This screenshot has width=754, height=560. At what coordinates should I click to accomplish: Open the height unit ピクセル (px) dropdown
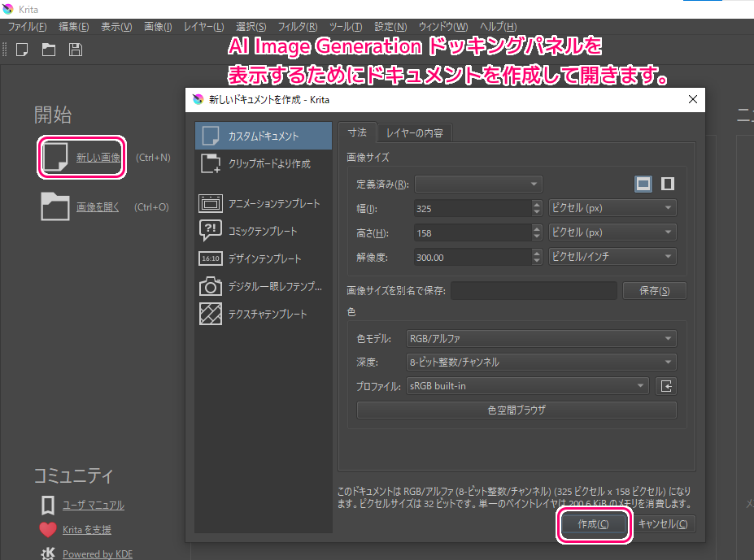612,232
